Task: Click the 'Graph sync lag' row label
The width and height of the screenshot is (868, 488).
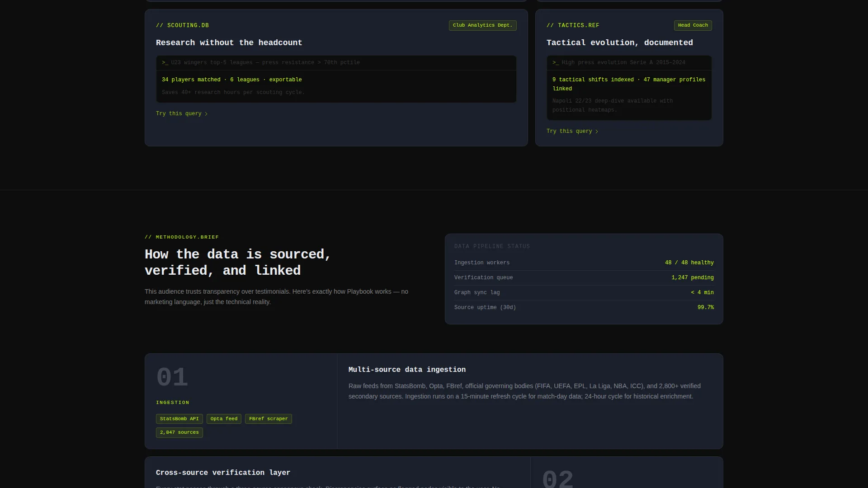Action: 477,292
